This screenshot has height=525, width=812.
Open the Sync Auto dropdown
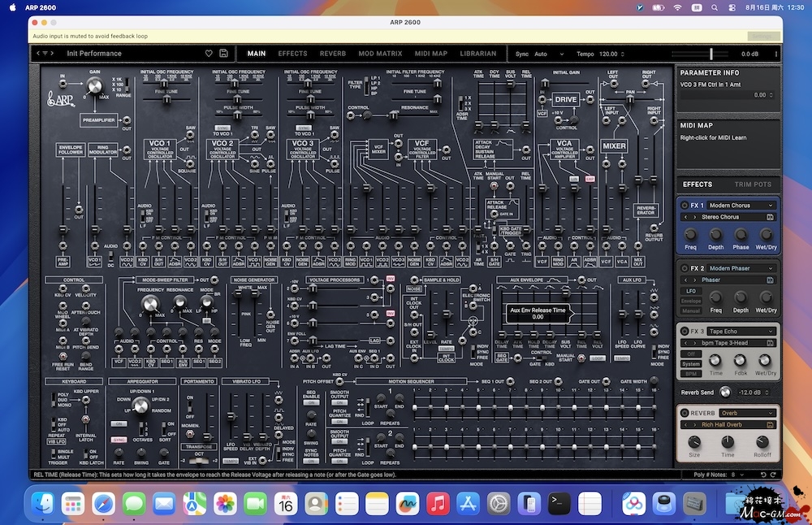pos(549,54)
